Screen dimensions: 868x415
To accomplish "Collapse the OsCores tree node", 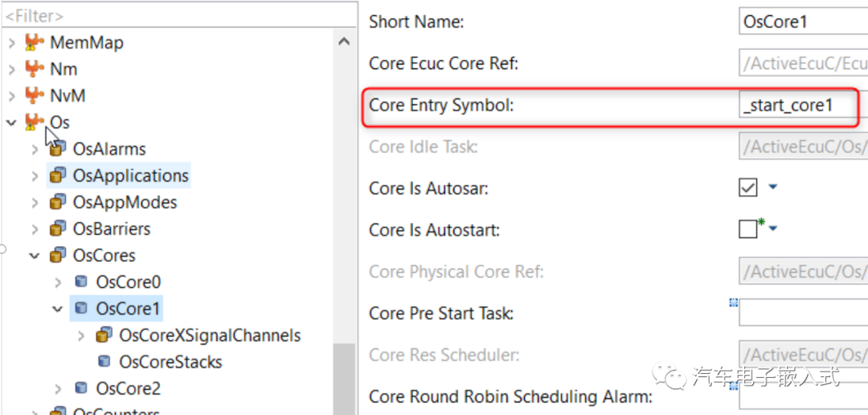I will pos(35,256).
